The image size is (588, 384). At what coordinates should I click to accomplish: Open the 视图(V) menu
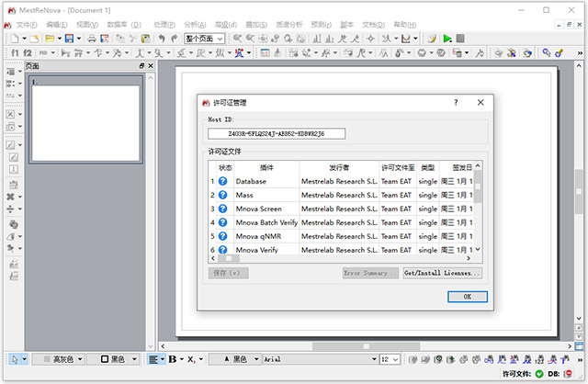pyautogui.click(x=87, y=25)
